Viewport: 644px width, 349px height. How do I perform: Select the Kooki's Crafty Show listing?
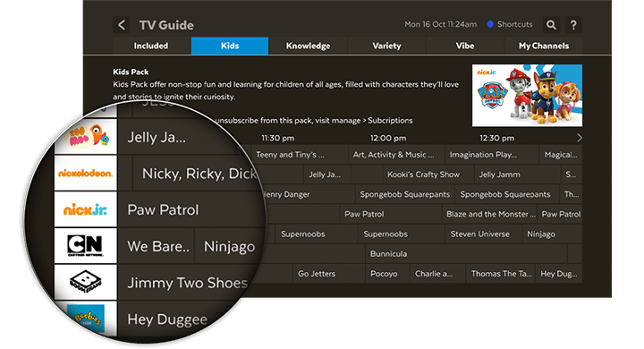pos(428,174)
